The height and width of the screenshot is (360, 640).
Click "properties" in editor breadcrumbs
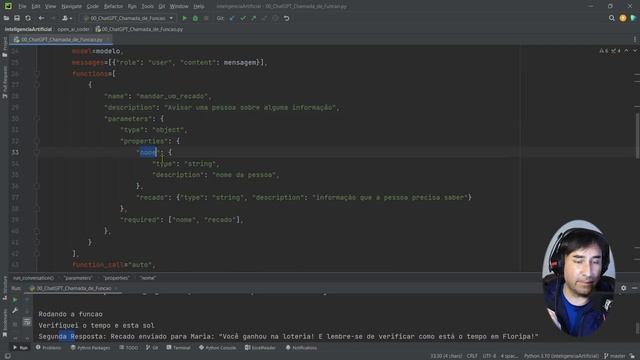116,278
